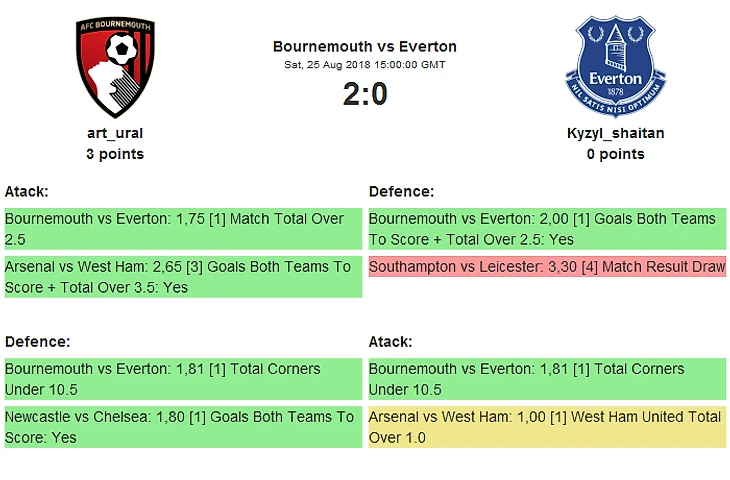Open the Kyzyl_shaitan user profile name
Image resolution: width=730 pixels, height=480 pixels.
615,133
